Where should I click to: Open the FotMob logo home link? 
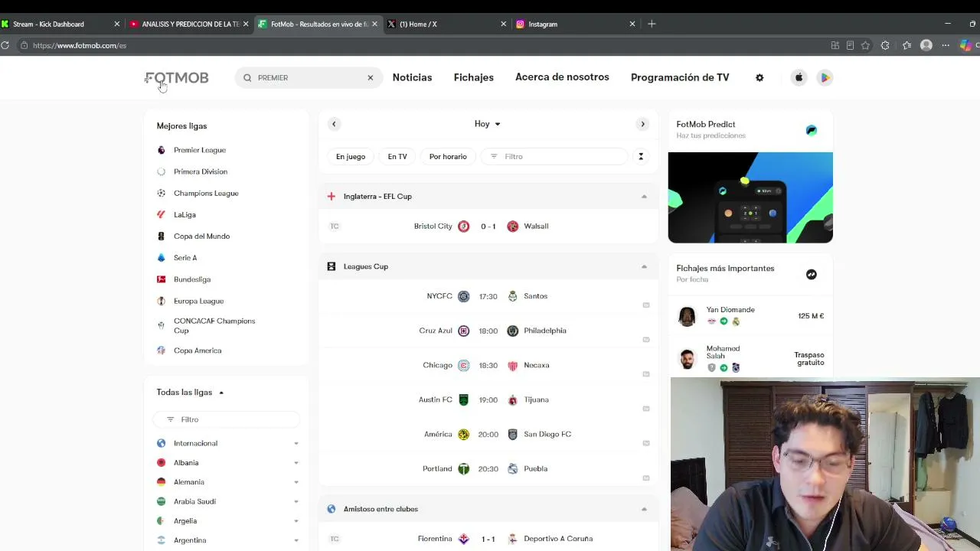click(177, 78)
